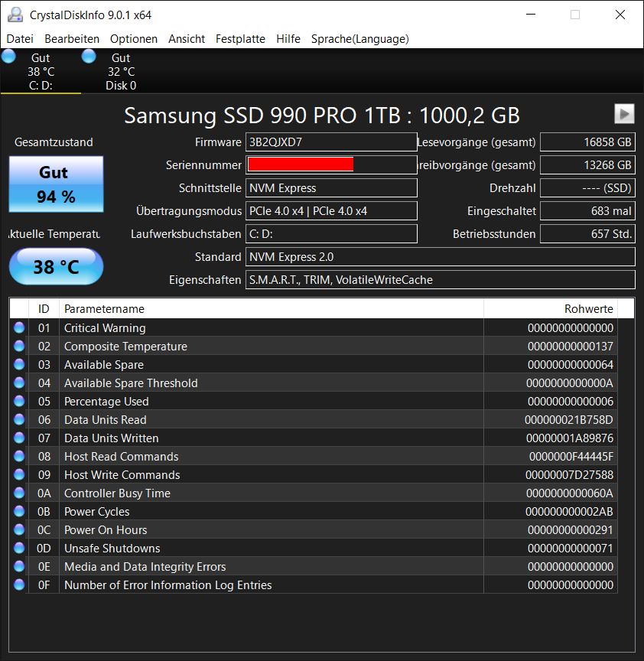Click status circle of Host Write Commands row

click(19, 474)
